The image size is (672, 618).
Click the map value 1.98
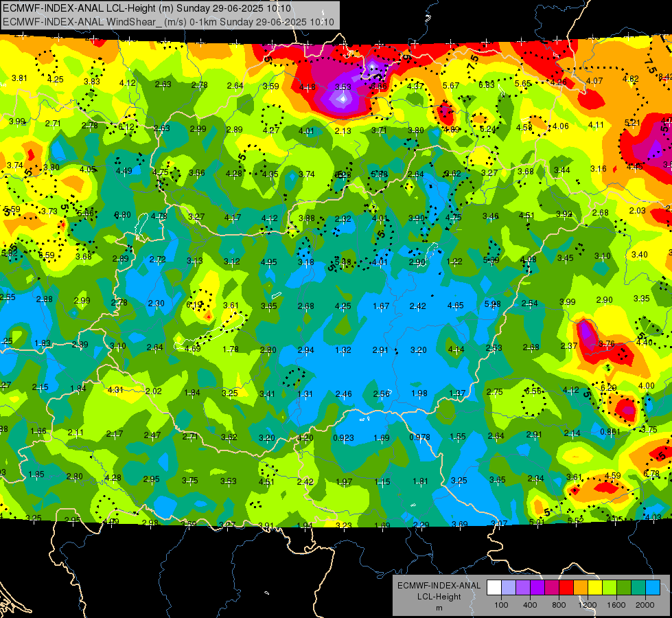tap(419, 393)
